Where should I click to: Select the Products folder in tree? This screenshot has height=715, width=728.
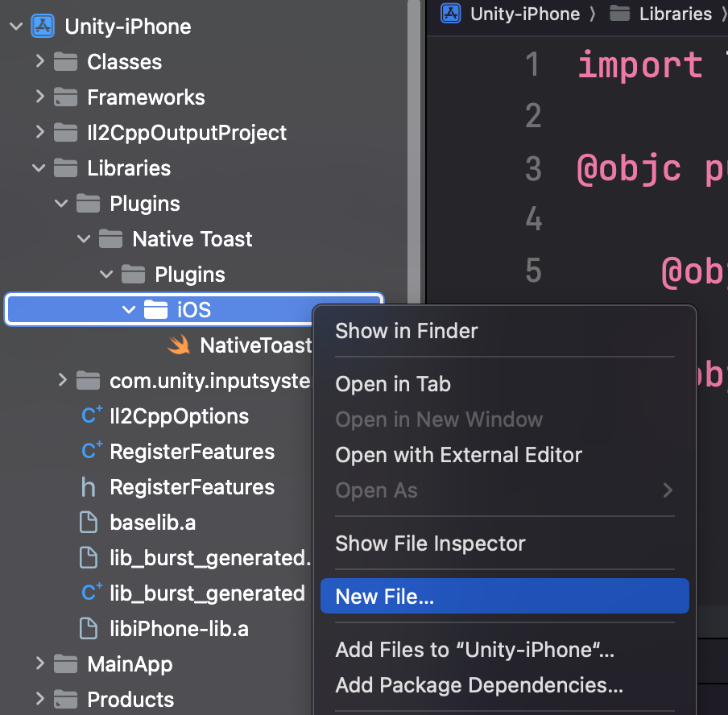point(130,699)
